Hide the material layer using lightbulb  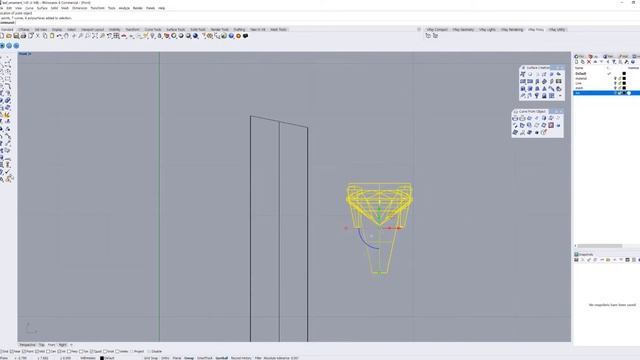615,78
